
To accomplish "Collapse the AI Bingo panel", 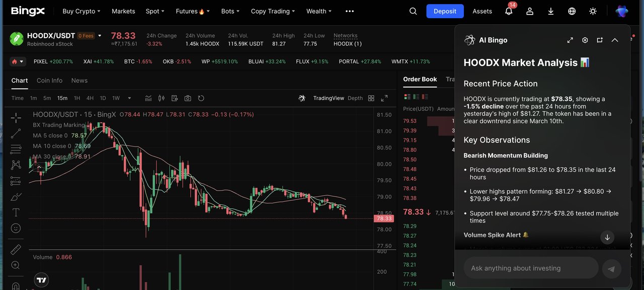I will pos(615,40).
